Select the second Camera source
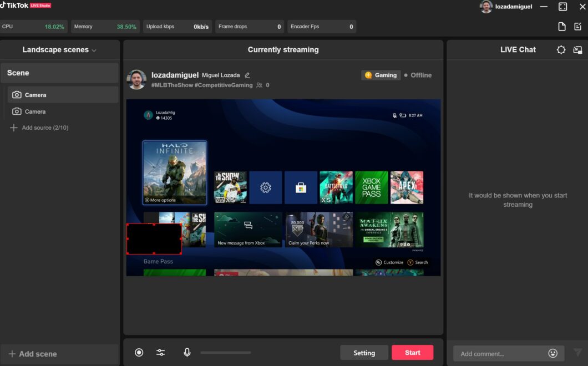 [x=63, y=111]
